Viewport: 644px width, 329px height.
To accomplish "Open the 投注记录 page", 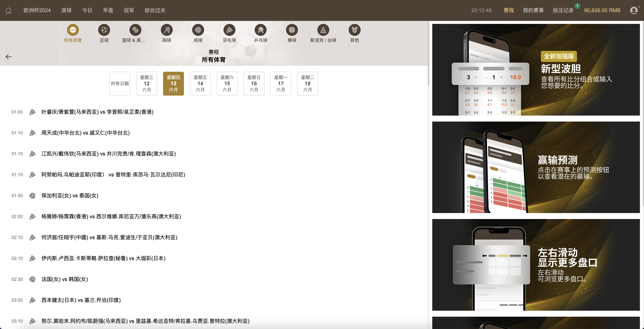I will click(563, 10).
